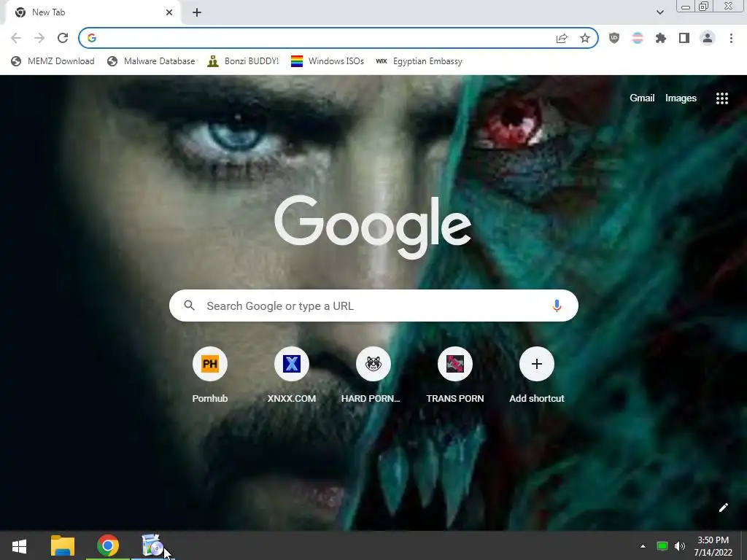
Task: Open the profile avatar menu
Action: (x=708, y=38)
